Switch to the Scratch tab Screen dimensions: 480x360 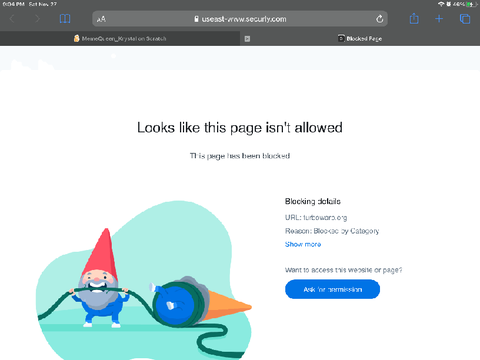click(x=120, y=39)
